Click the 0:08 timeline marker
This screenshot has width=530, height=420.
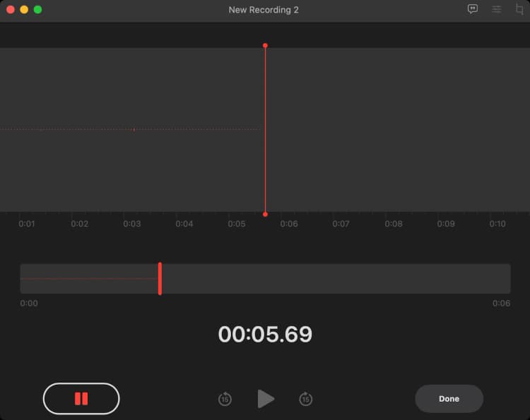(394, 224)
